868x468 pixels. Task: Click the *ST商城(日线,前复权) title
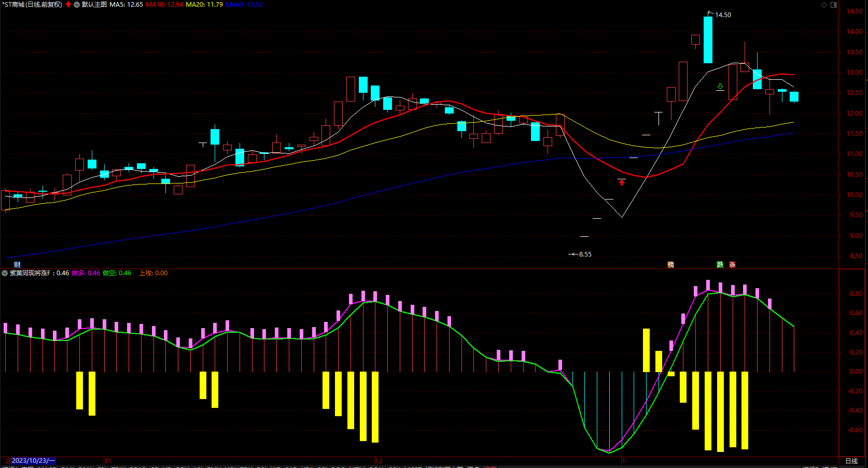point(33,5)
